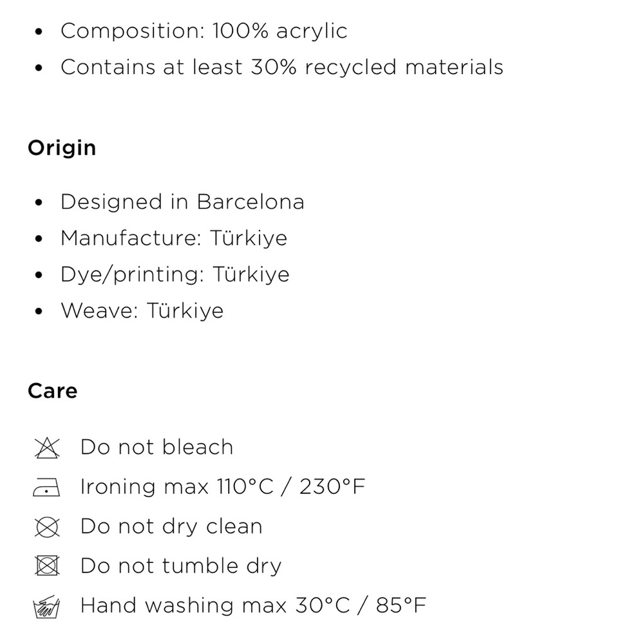Screen dimensions: 644x644
Task: Click the do not dry clean icon
Action: (x=46, y=527)
